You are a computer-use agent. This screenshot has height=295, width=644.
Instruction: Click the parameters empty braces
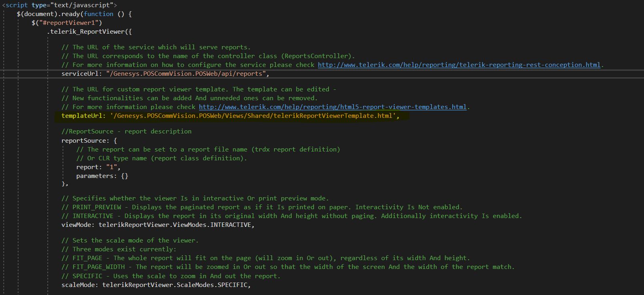tap(124, 176)
